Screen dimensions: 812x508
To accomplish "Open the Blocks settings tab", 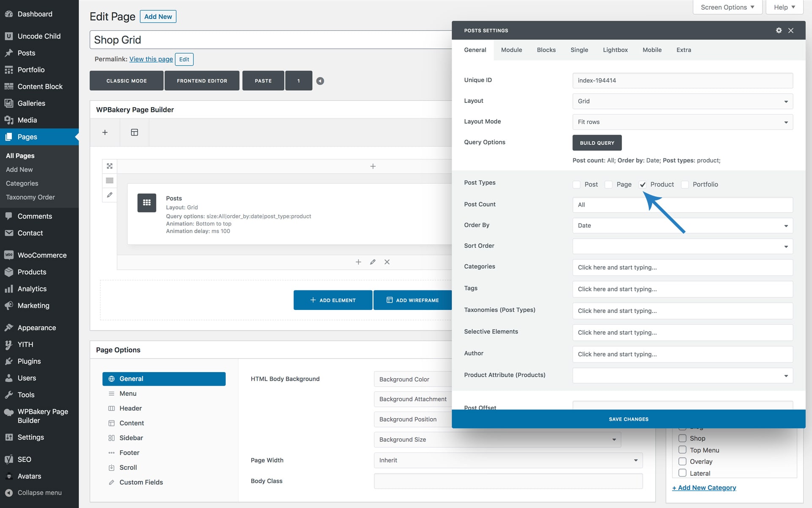I will [546, 50].
